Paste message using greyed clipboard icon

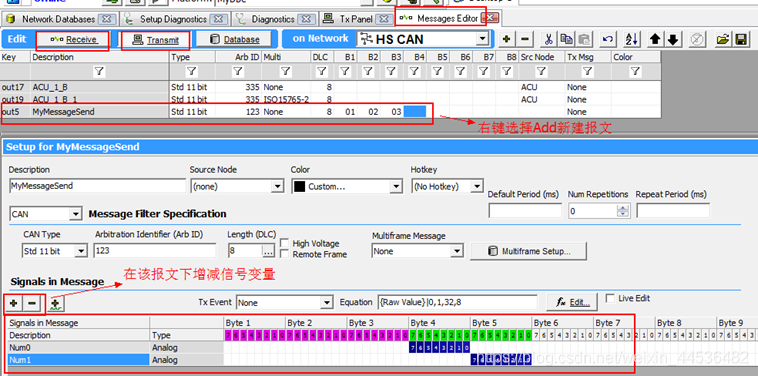point(585,40)
